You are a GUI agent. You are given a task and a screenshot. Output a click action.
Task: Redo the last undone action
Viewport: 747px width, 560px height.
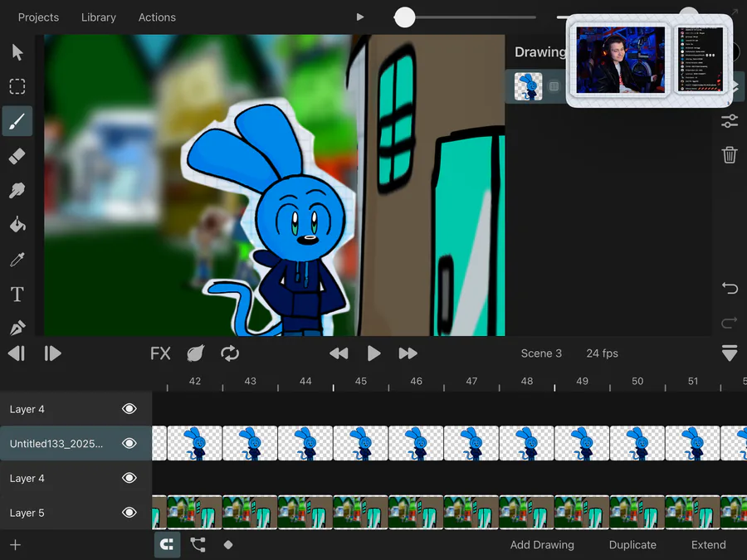click(x=730, y=323)
